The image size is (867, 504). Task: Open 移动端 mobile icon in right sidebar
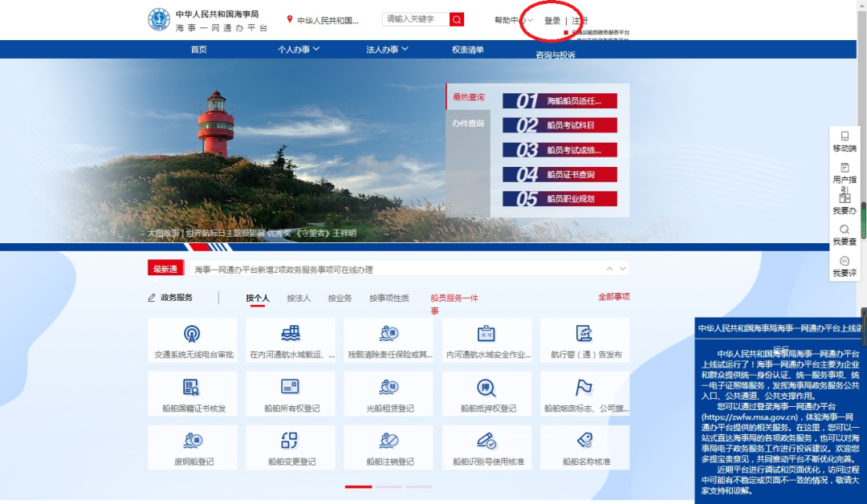click(x=845, y=136)
